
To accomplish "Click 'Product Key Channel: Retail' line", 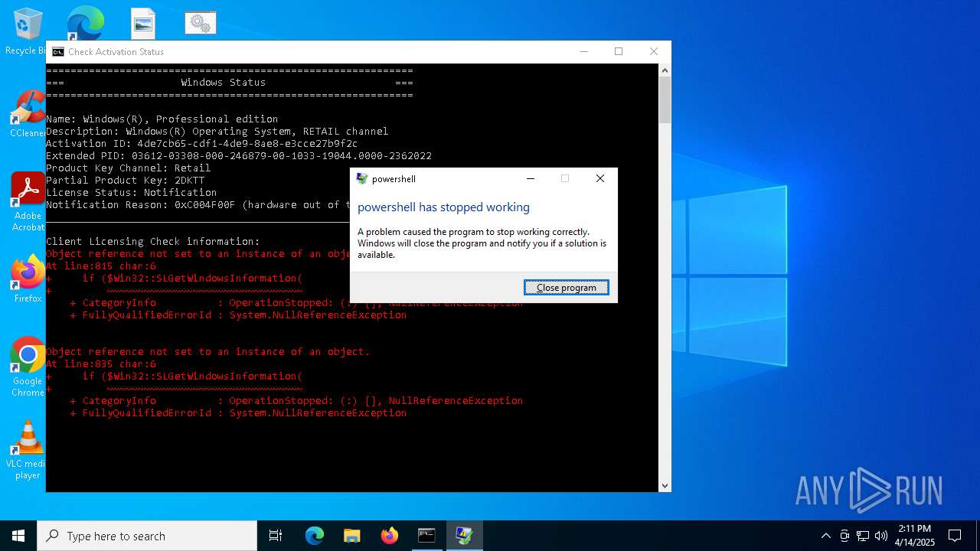I will pos(129,168).
